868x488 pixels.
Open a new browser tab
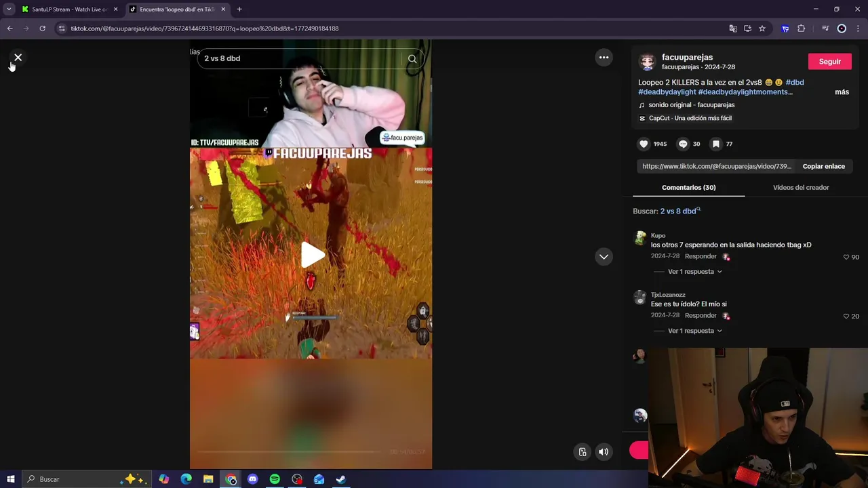click(239, 9)
